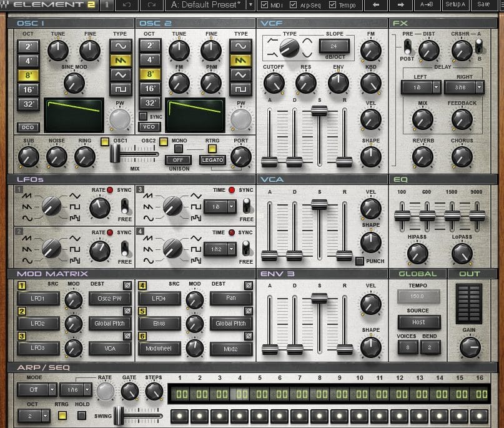
Task: Click the undo arrow in top bar
Action: point(127,5)
